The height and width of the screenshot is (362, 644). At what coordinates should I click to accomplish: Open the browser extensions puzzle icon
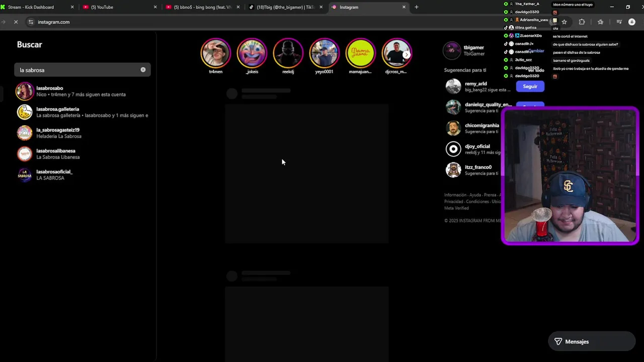(x=582, y=22)
